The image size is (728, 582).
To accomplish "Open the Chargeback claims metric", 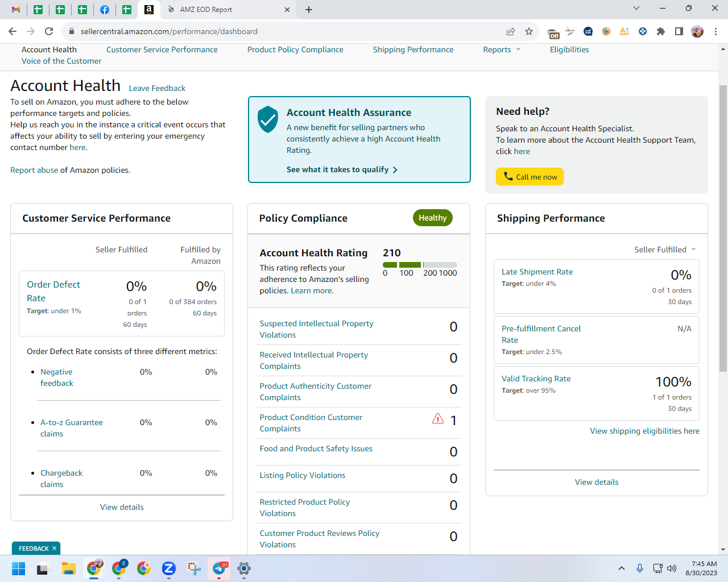I will [61, 479].
